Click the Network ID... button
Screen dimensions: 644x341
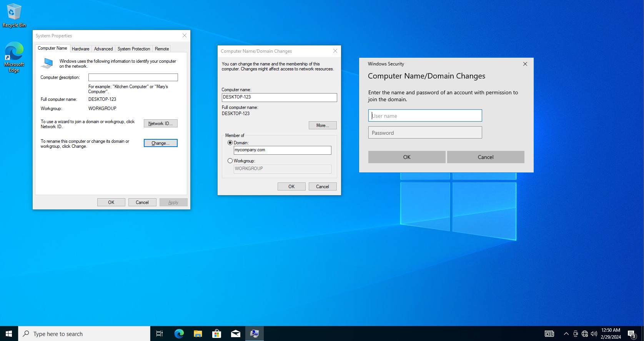pos(160,124)
